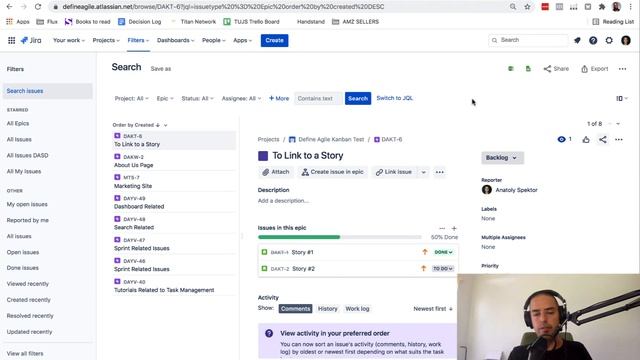
Task: Open Epic type filter dropdown
Action: (165, 98)
